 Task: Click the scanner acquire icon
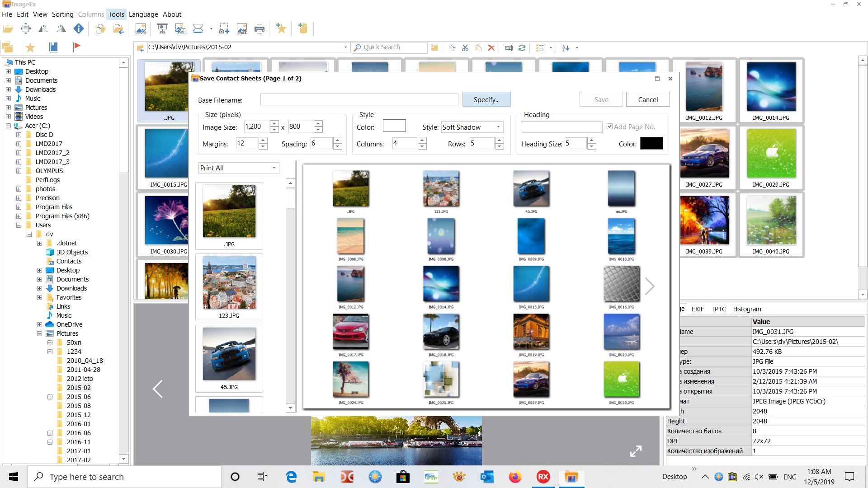tap(198, 29)
